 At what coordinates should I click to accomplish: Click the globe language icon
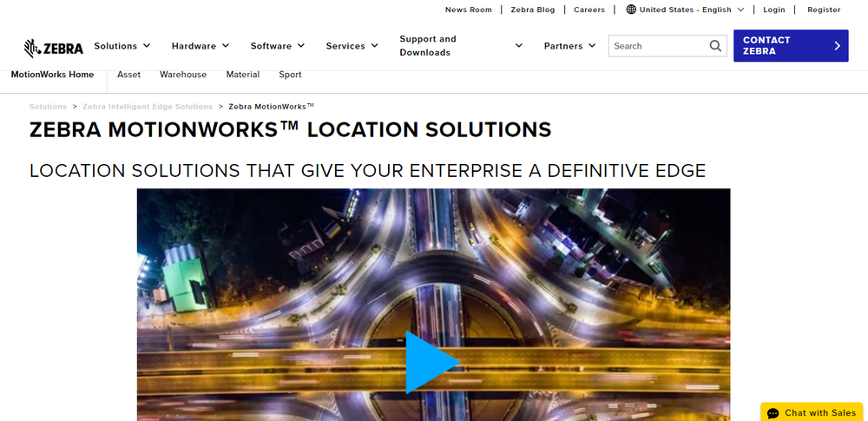[631, 10]
